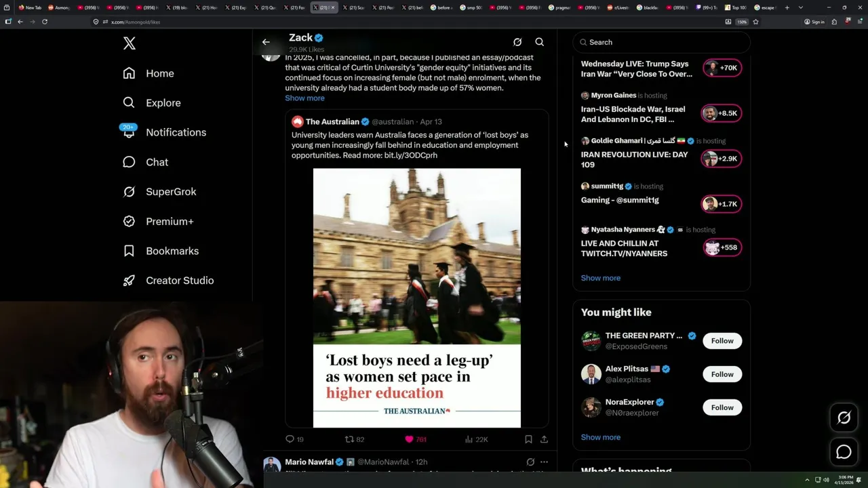Open Chat from the sidebar
This screenshot has width=868, height=488.
point(145,162)
